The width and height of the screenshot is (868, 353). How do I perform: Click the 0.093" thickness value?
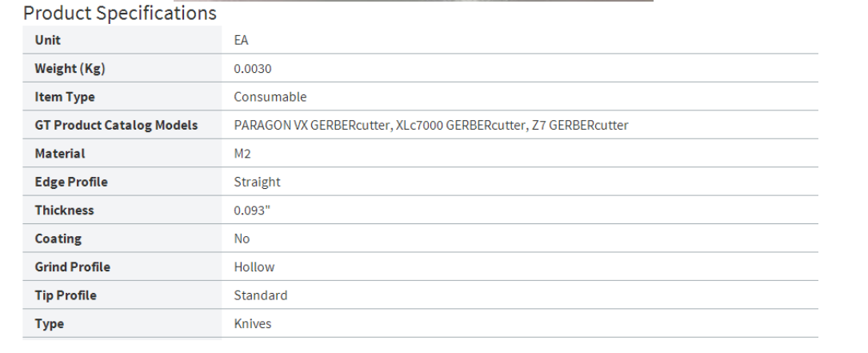click(x=253, y=210)
